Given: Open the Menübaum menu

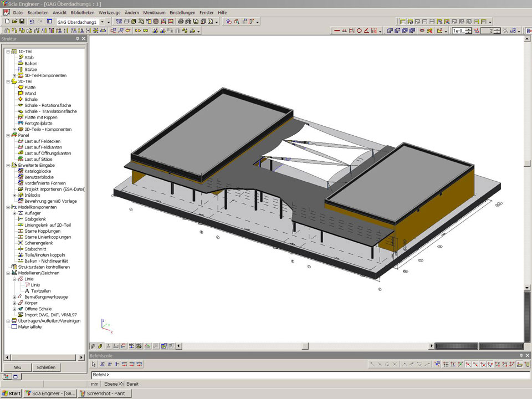Looking at the screenshot, I should point(154,12).
